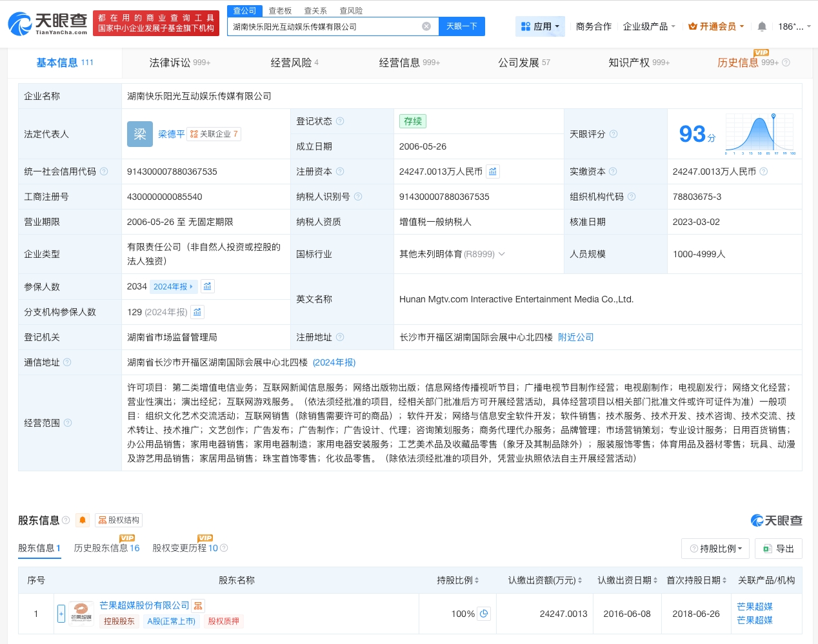Image resolution: width=818 pixels, height=644 pixels.
Task: Switch to 知识产权 tab
Action: pyautogui.click(x=639, y=63)
